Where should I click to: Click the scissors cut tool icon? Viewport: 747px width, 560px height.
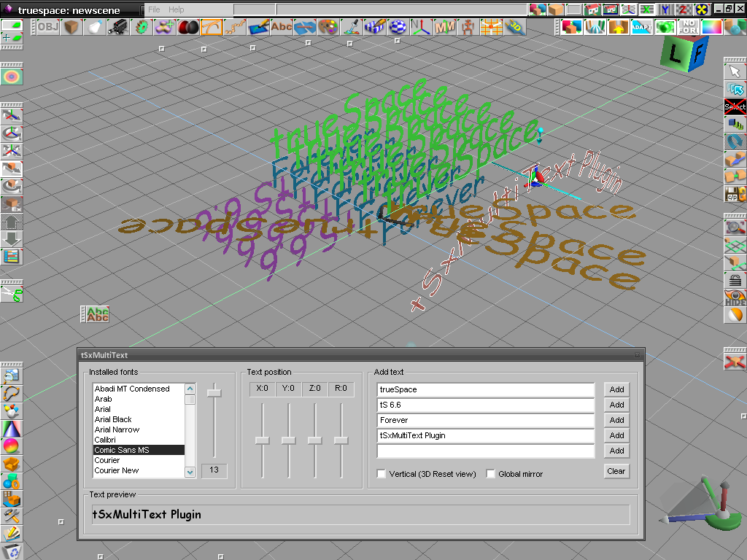pos(12,295)
